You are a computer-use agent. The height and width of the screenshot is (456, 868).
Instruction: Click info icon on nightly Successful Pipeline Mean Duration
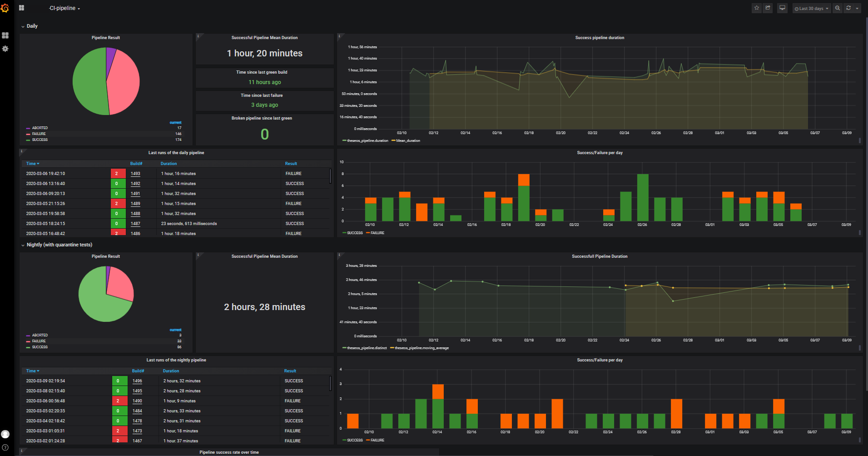(198, 254)
